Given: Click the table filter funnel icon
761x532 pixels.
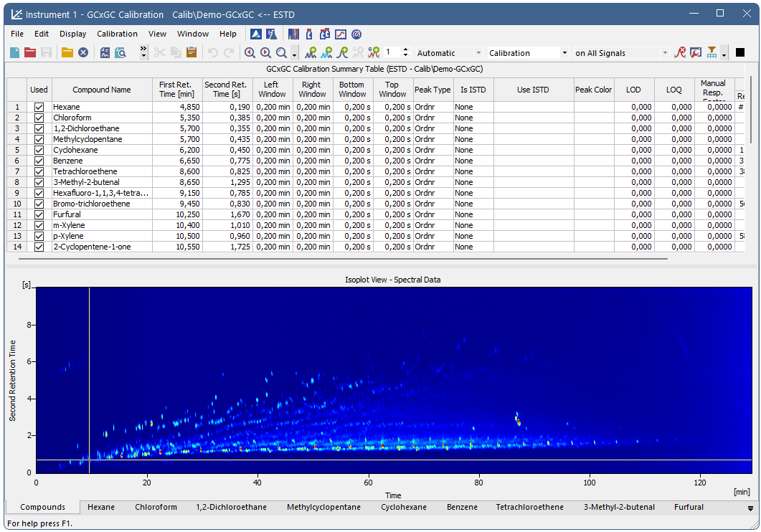Looking at the screenshot, I should [x=712, y=52].
